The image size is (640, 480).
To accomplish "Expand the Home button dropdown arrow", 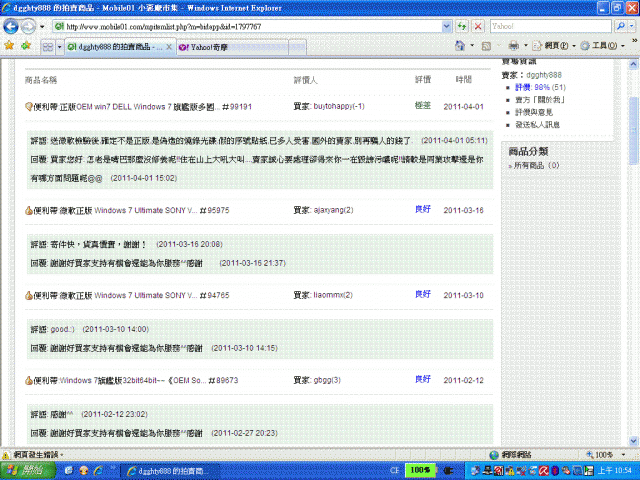I will click(472, 45).
